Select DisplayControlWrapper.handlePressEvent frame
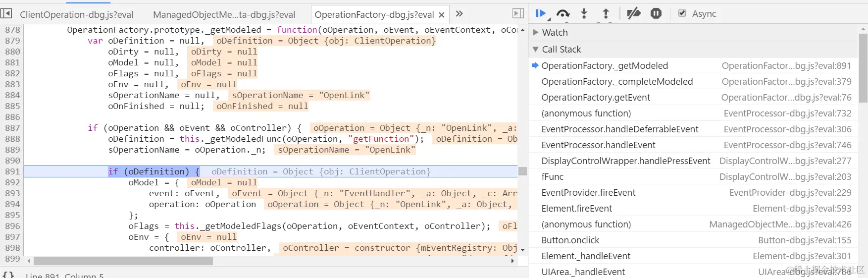The width and height of the screenshot is (868, 278). (693, 161)
